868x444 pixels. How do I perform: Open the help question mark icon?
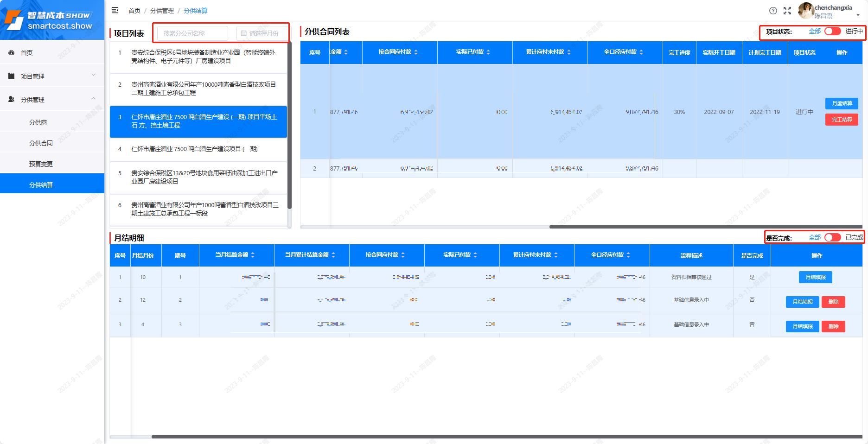(773, 11)
